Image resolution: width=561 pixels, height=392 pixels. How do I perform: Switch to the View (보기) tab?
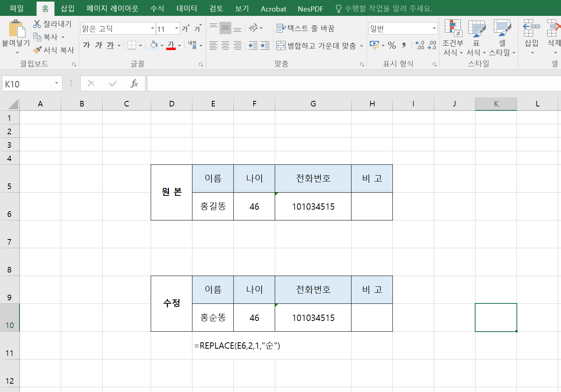(242, 8)
